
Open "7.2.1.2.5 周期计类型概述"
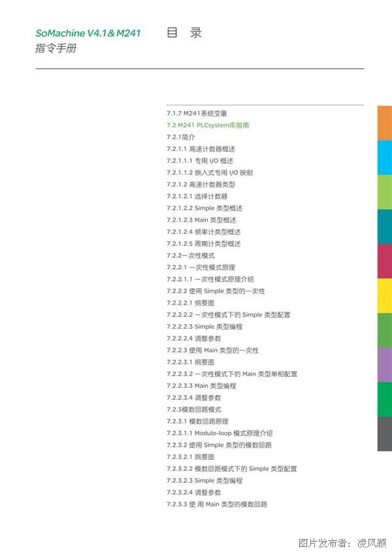(204, 244)
